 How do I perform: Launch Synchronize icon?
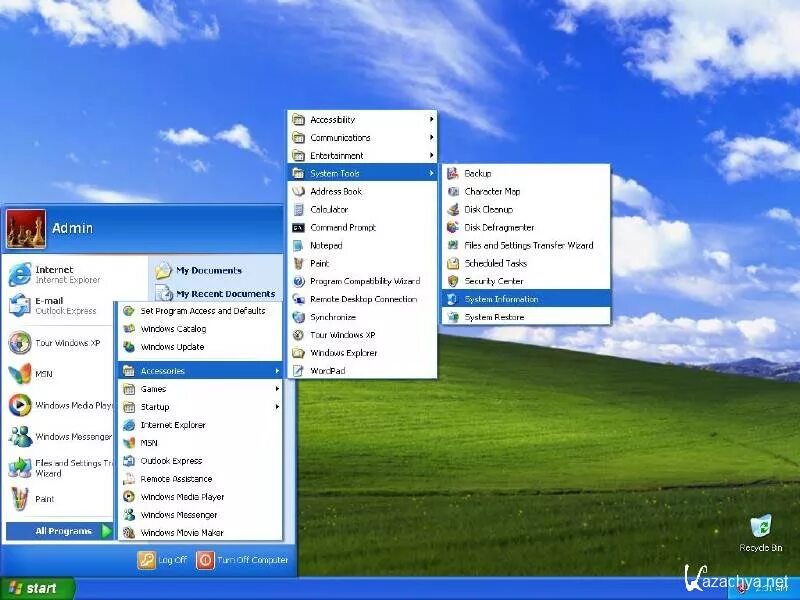pos(298,317)
